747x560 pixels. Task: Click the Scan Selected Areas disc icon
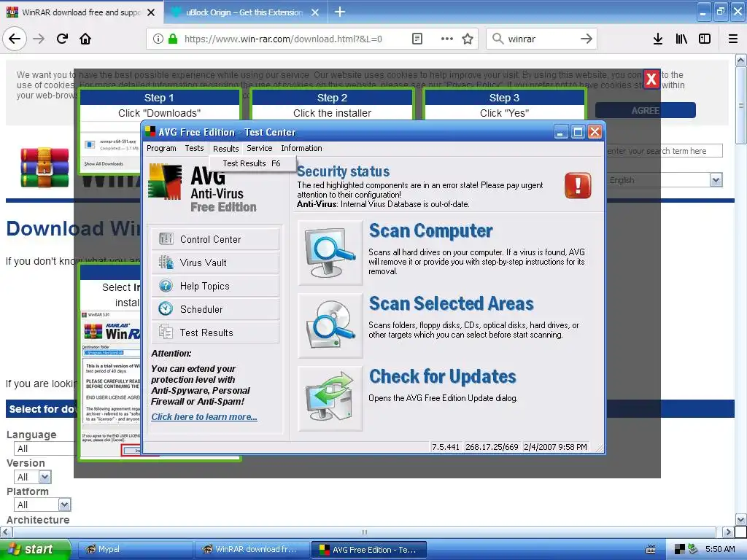pos(330,326)
